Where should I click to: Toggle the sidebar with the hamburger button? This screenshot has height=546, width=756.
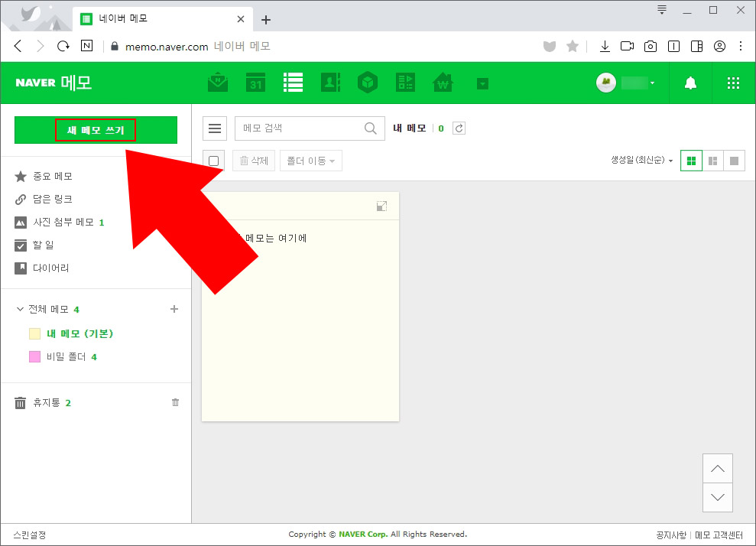coord(215,128)
